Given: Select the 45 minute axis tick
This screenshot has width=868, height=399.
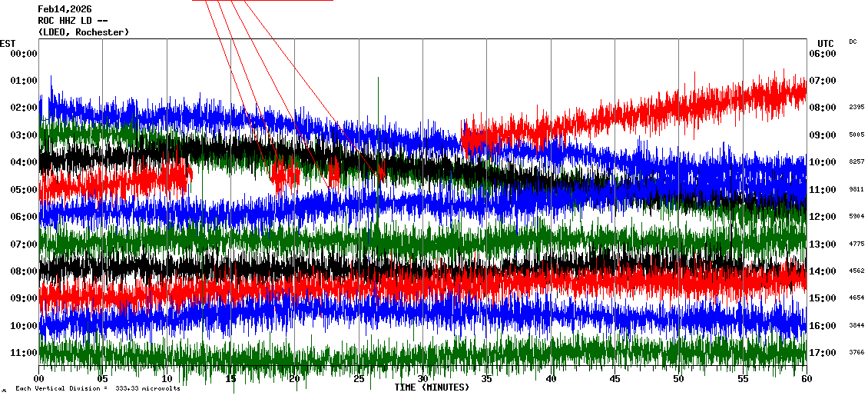Looking at the screenshot, I should [615, 379].
